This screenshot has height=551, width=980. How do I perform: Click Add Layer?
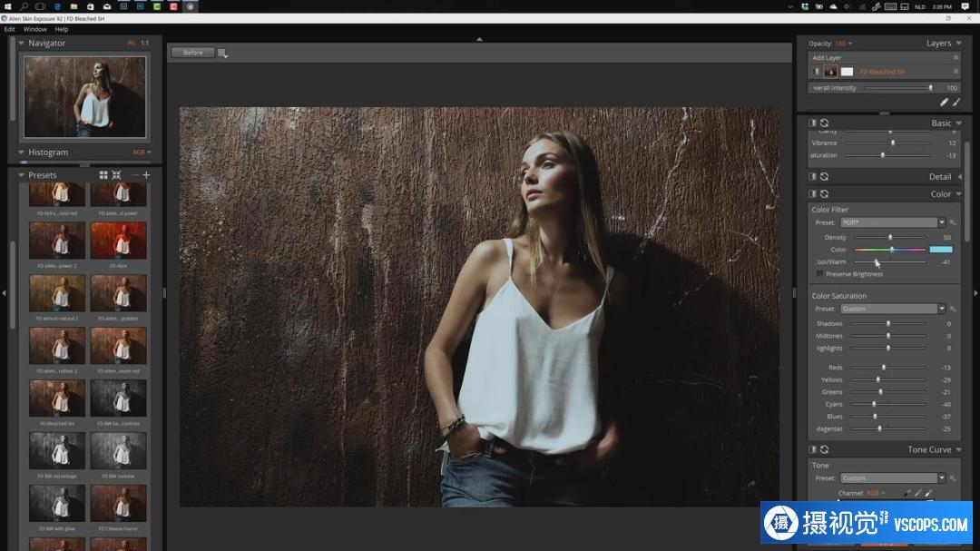coord(827,57)
